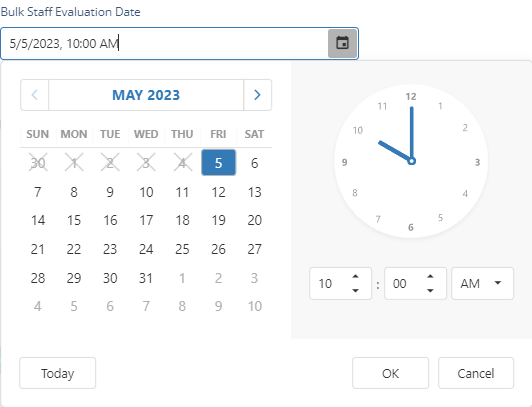Click inside the Bulk Staff Evaluation Date field
The width and height of the screenshot is (532, 407).
164,44
